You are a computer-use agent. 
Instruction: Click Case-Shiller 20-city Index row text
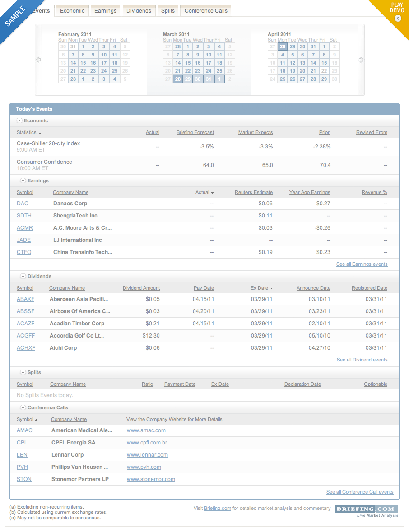[x=48, y=143]
